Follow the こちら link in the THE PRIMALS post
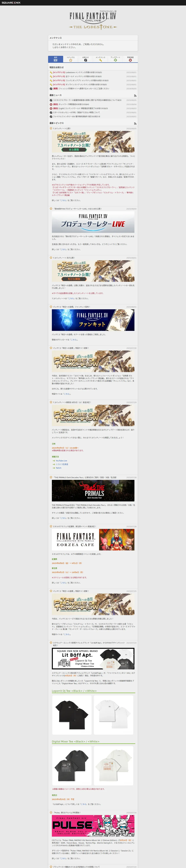The image size is (186, 868). (x=63, y=518)
